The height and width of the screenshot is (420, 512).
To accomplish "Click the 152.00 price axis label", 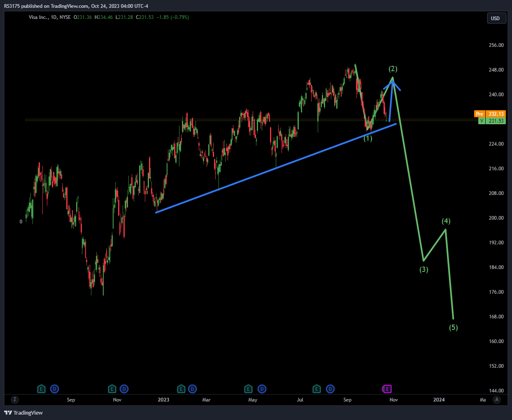I will (496, 366).
